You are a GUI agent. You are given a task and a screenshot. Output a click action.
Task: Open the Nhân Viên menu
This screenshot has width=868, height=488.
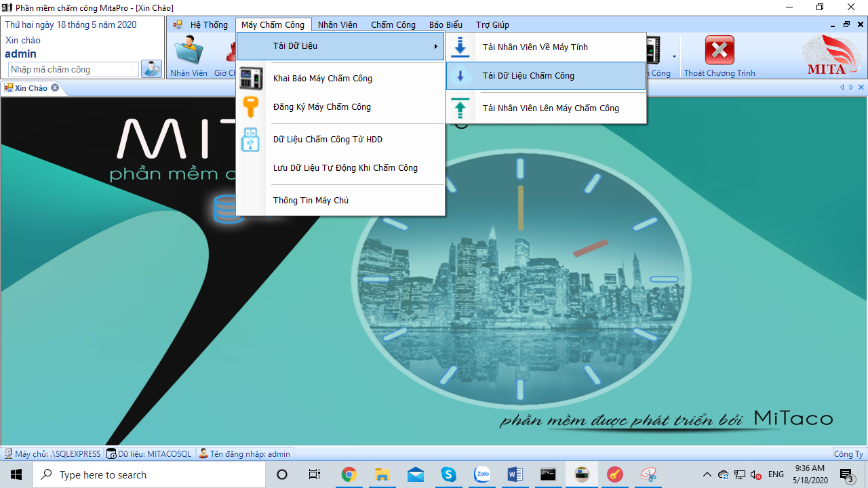(x=338, y=24)
